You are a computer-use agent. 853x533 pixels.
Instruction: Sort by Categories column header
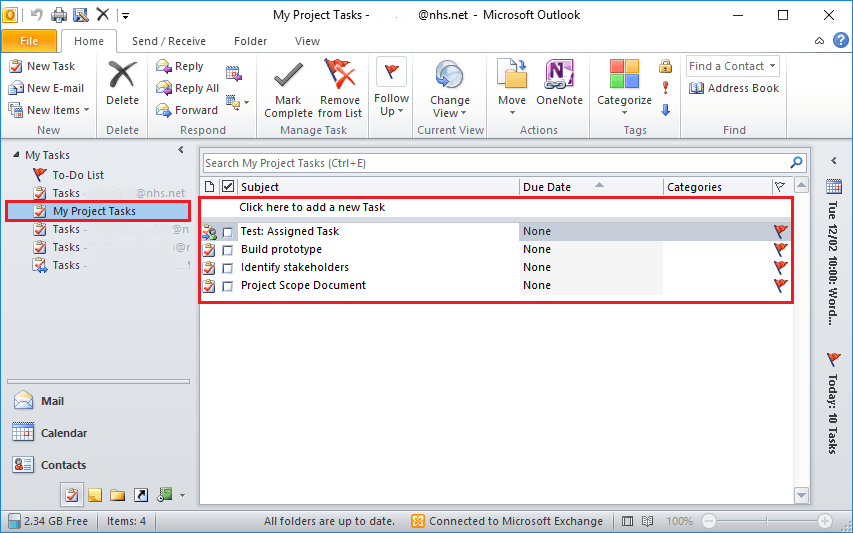pos(718,187)
